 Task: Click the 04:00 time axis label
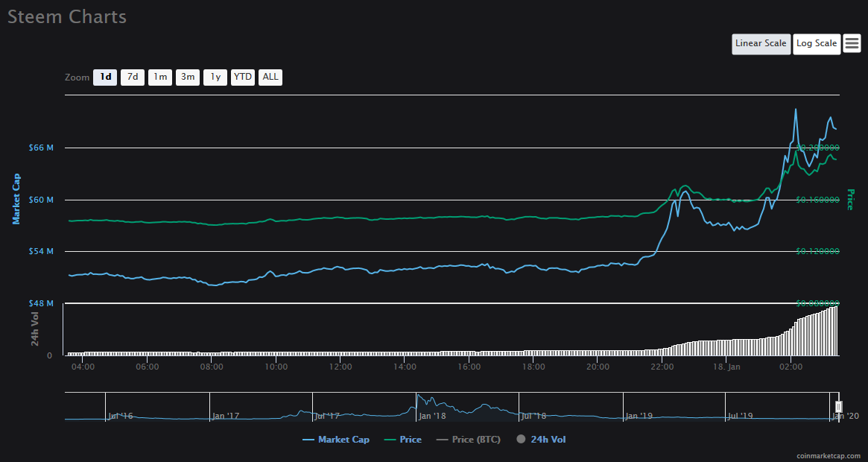83,367
